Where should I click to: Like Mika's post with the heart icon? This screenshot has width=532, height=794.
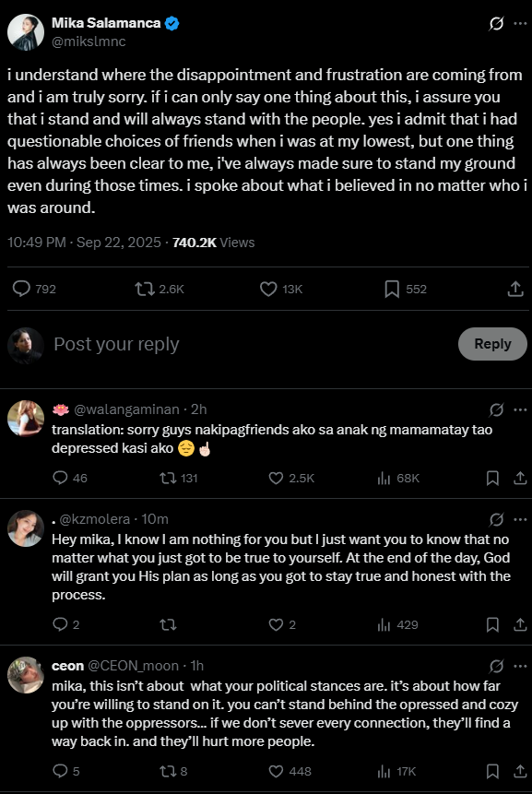tap(268, 288)
